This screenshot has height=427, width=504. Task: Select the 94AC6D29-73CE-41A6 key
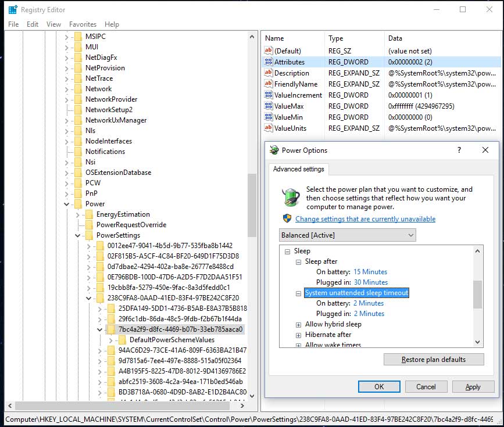[x=183, y=350]
